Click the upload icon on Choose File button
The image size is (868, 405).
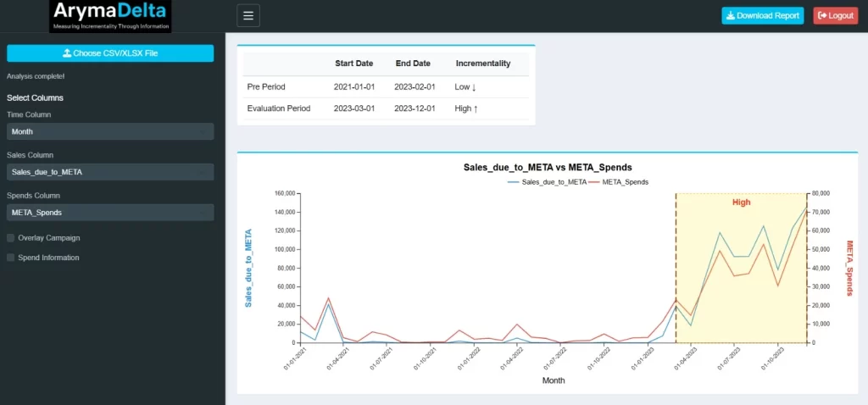coord(67,53)
